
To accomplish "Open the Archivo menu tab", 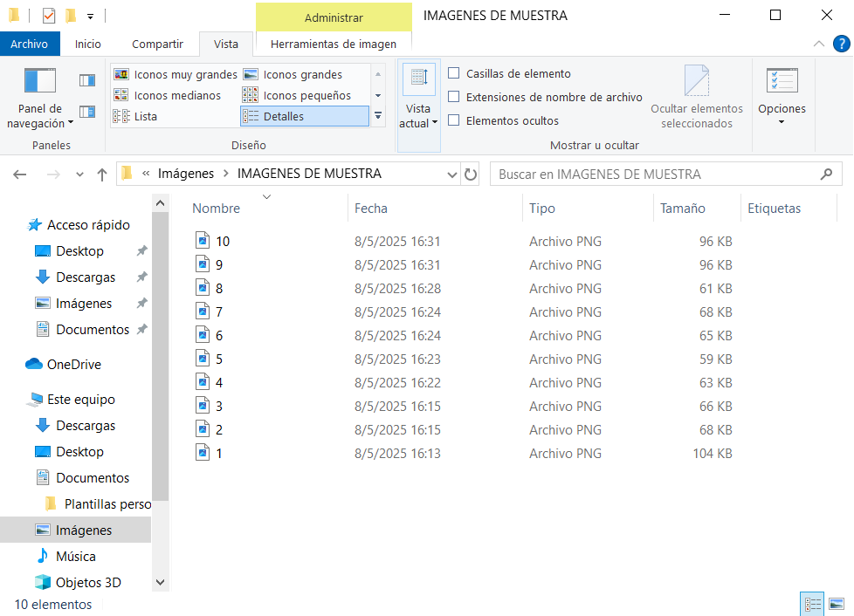I will 30,44.
